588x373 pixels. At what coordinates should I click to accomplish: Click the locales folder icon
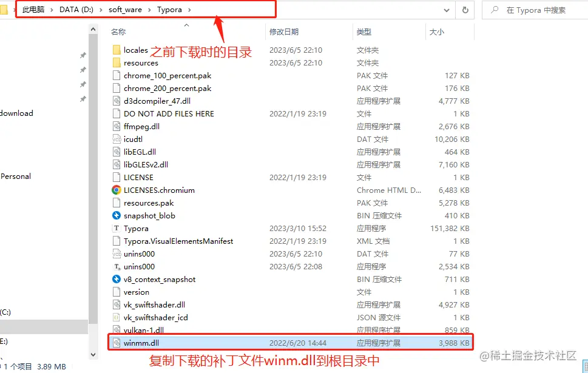tap(117, 50)
